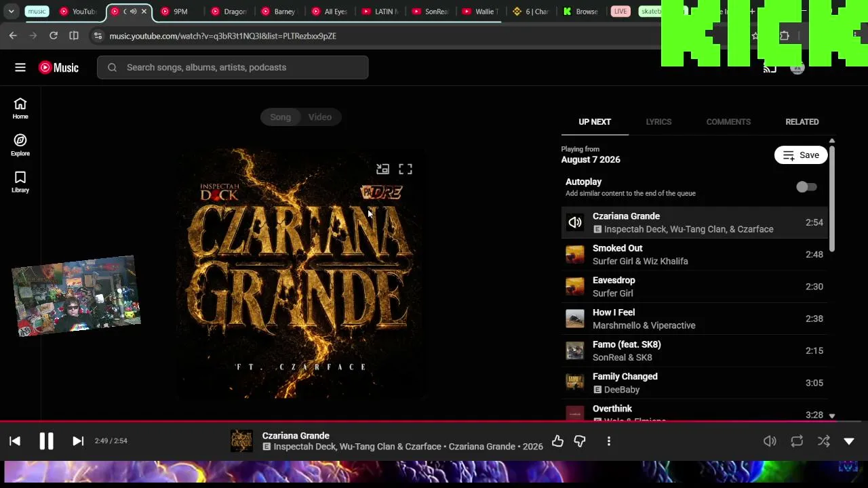Screen dimensions: 868x488
Task: Enter fullscreen from the album art
Action: [406, 169]
